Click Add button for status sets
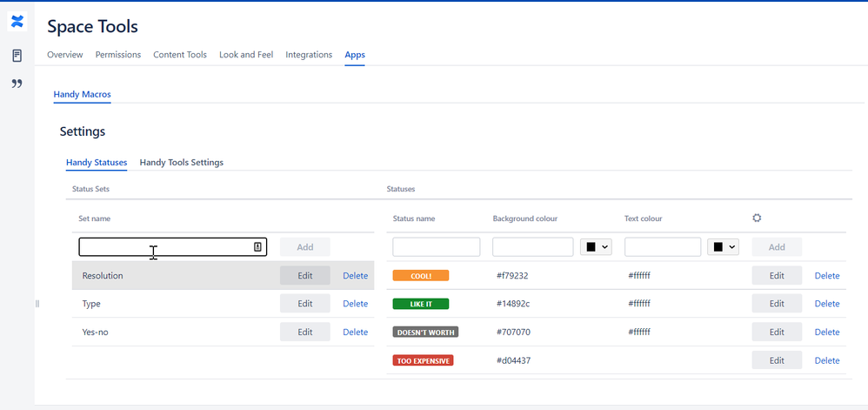The image size is (868, 410). point(305,247)
